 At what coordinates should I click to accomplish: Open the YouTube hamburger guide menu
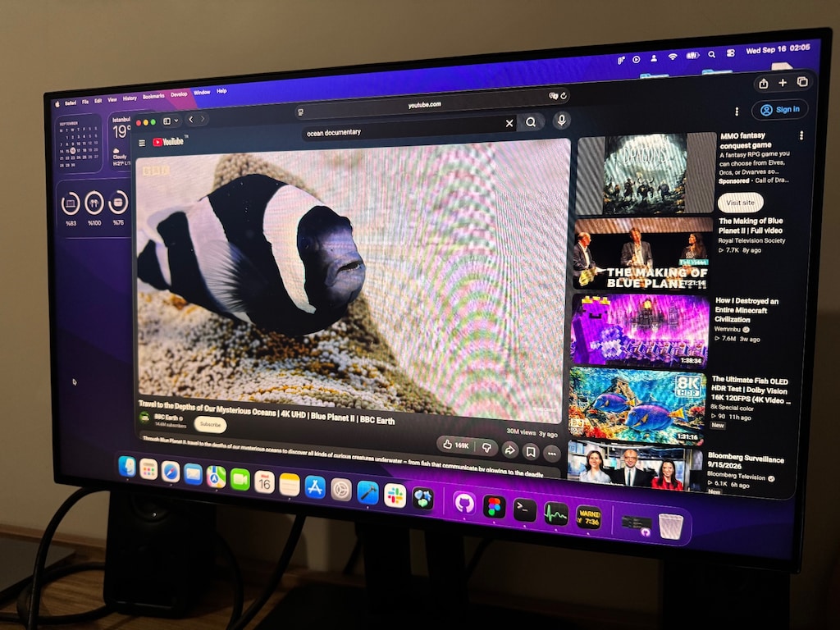[142, 143]
